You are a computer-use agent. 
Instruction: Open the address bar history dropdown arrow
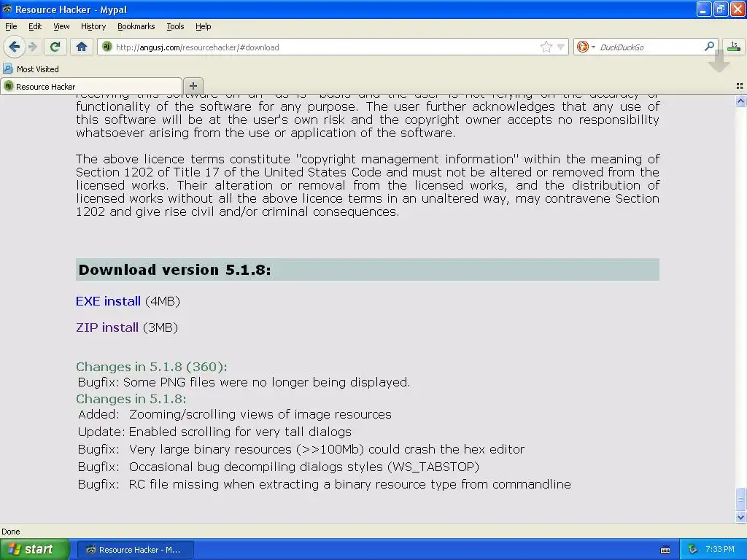(561, 47)
